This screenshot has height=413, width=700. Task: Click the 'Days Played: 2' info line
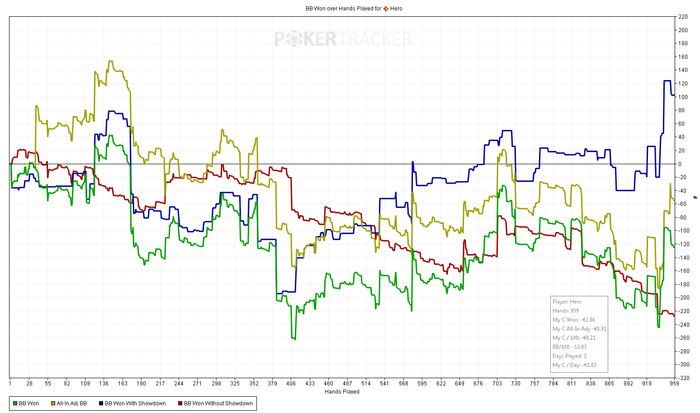pyautogui.click(x=569, y=356)
